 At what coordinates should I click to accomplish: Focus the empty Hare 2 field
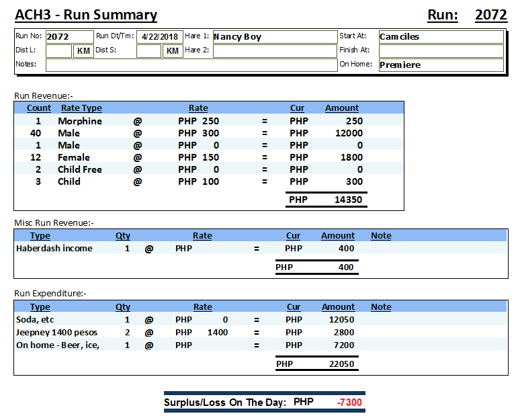(274, 51)
